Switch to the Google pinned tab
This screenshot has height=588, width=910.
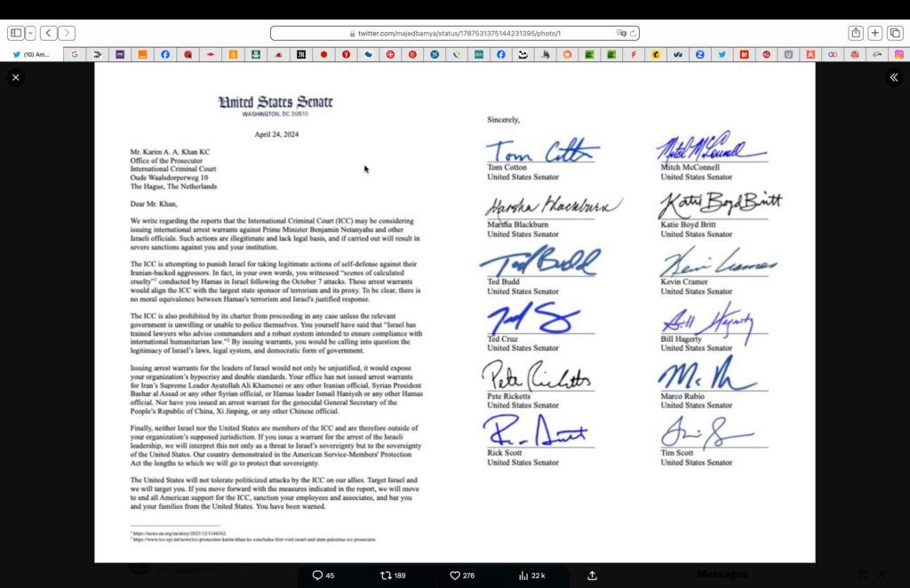(x=75, y=54)
